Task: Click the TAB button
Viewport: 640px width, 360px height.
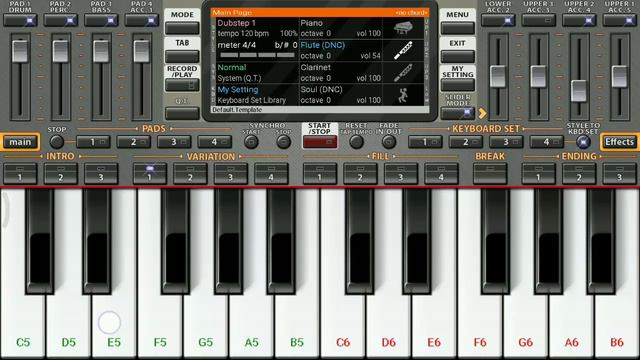Action: 182,56
